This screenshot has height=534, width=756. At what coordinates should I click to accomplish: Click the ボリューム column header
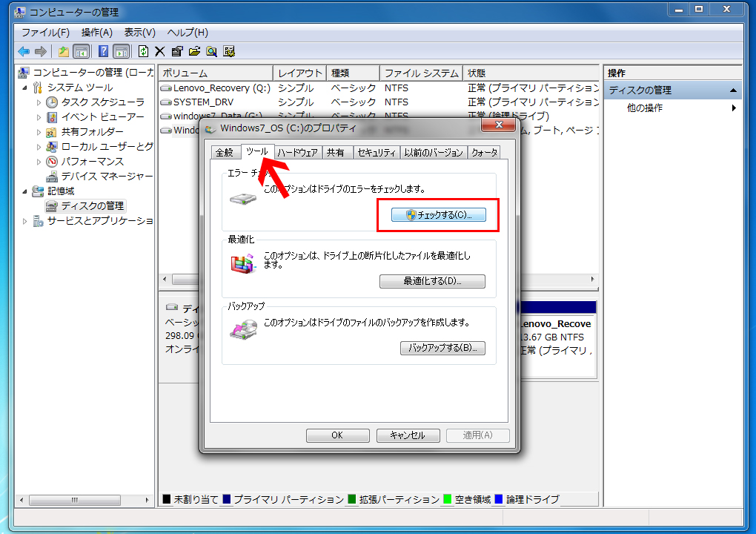click(x=216, y=73)
